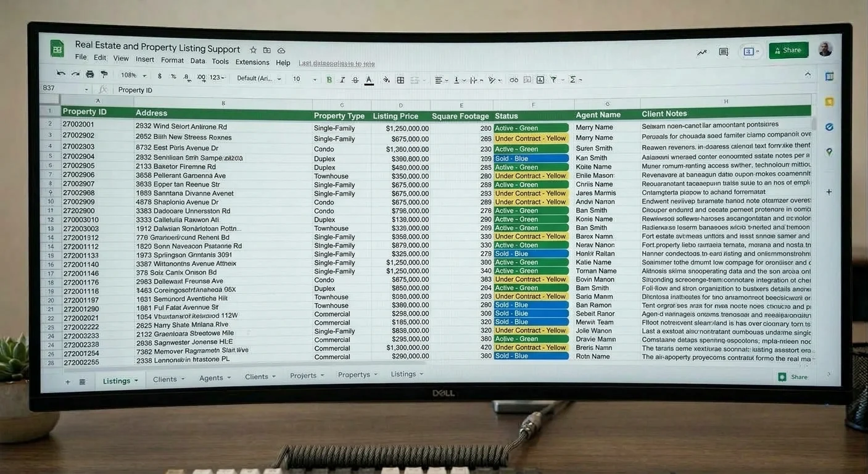This screenshot has width=868, height=474.
Task: Open the last edit history link
Action: point(336,64)
